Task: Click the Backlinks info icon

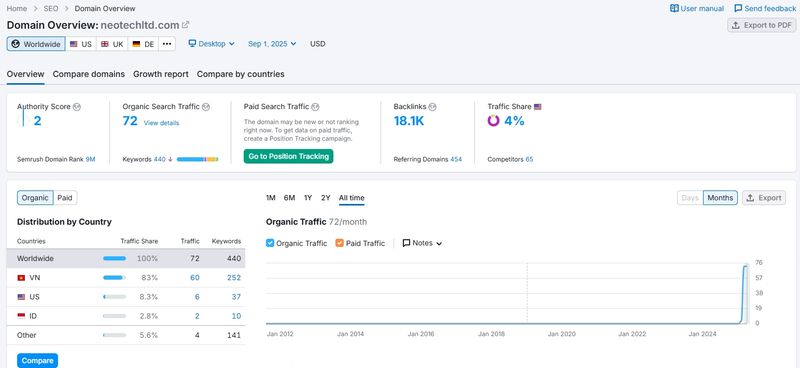Action: (432, 107)
